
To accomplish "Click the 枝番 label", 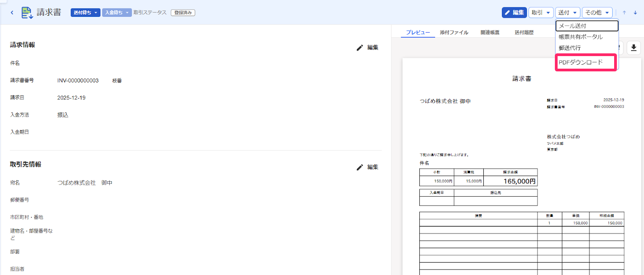I will [117, 81].
